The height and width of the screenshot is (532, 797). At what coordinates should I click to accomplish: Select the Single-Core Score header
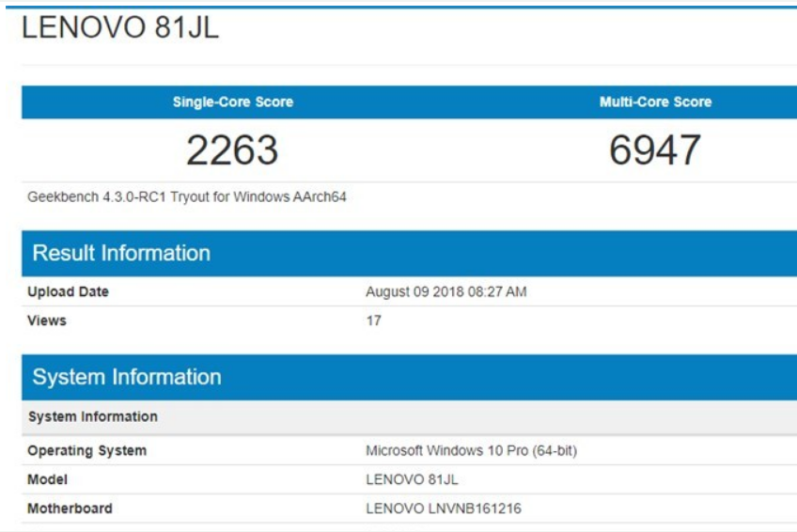click(233, 102)
